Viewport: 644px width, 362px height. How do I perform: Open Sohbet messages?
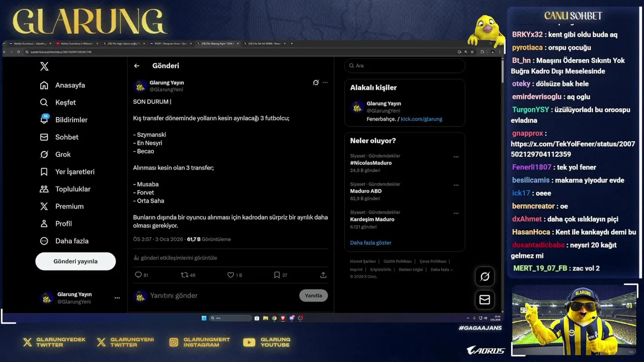59,137
